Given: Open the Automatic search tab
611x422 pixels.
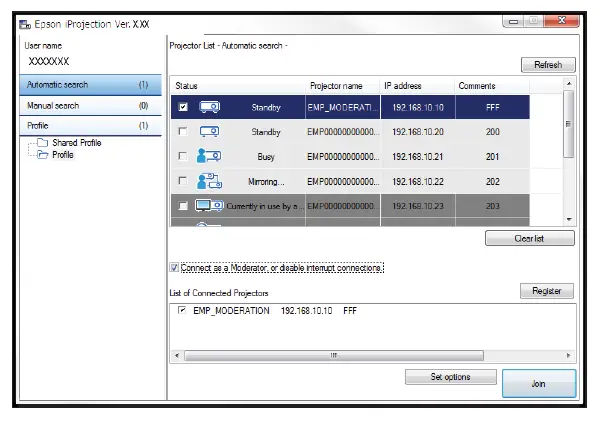Looking at the screenshot, I should click(x=90, y=85).
